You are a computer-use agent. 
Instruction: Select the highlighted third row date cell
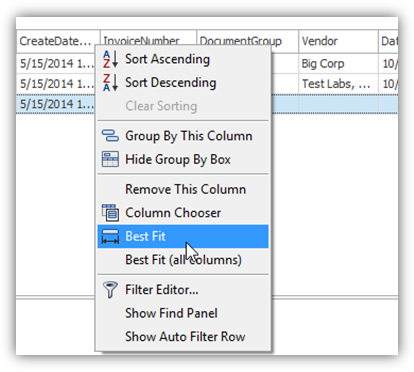click(56, 104)
